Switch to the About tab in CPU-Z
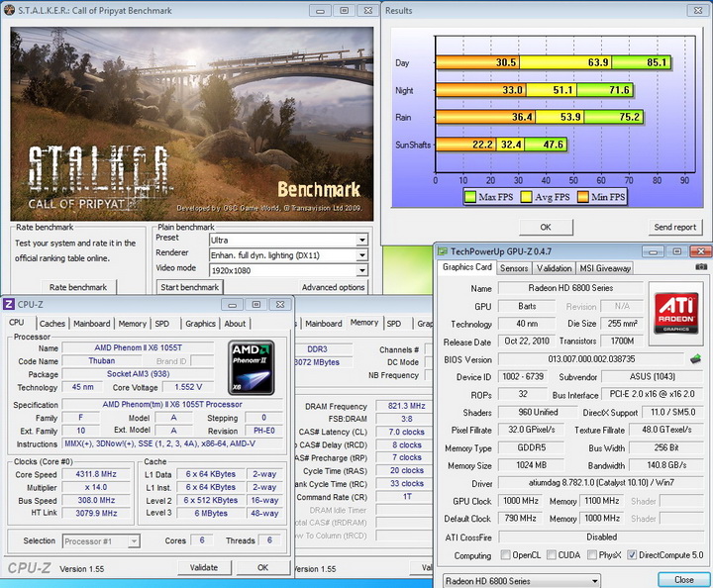Screen dimensions: 713x588 click(x=235, y=324)
